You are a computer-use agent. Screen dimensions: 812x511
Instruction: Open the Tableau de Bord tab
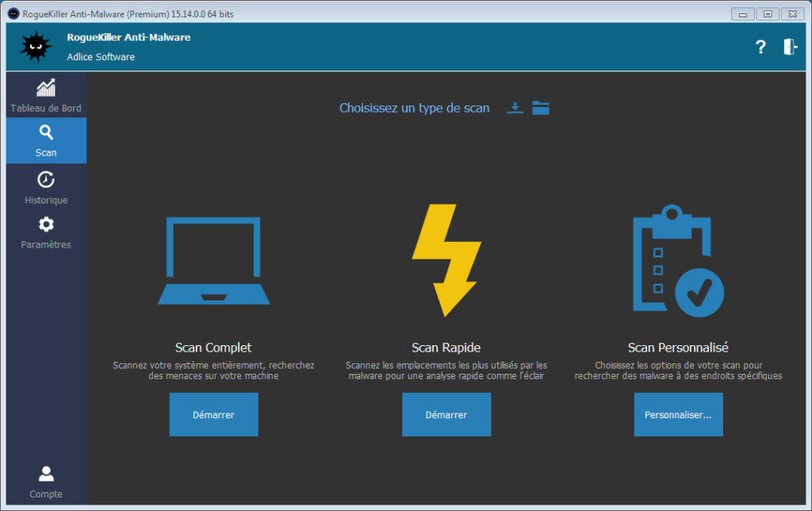pos(46,95)
